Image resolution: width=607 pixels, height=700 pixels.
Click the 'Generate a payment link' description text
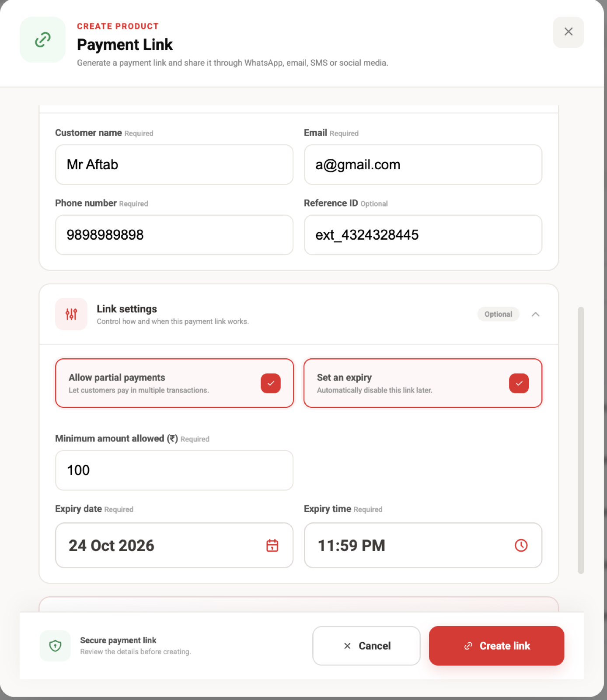pos(233,63)
